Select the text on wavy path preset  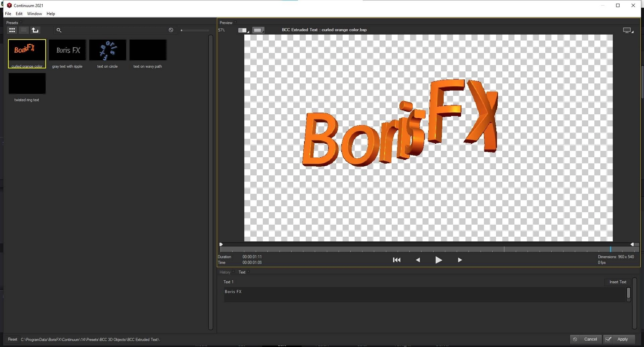148,54
